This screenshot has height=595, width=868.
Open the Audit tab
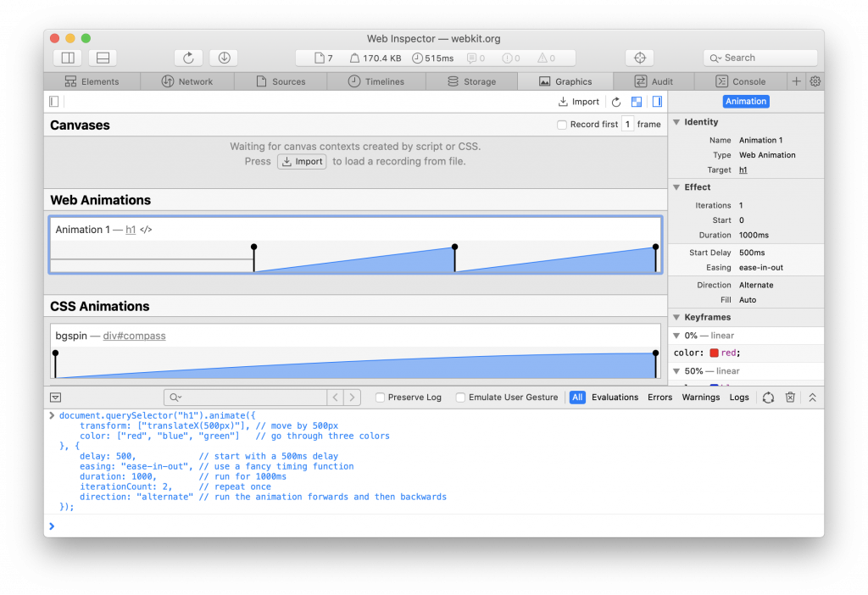point(654,81)
